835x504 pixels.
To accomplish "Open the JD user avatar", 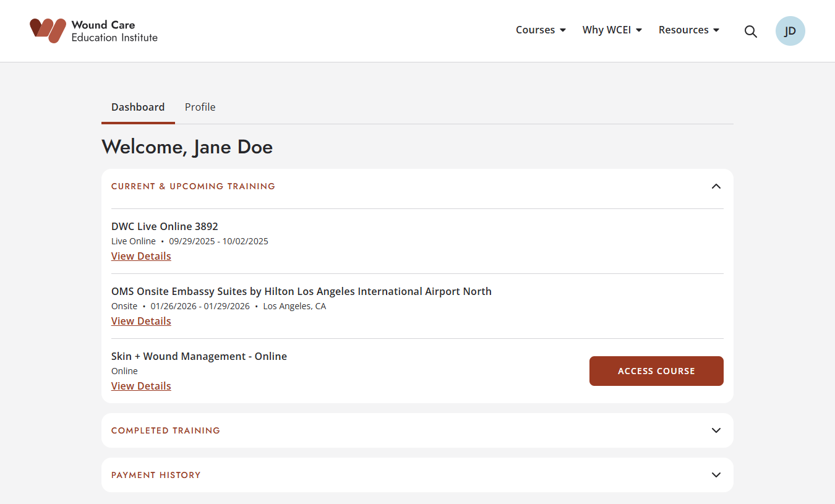I will tap(790, 31).
